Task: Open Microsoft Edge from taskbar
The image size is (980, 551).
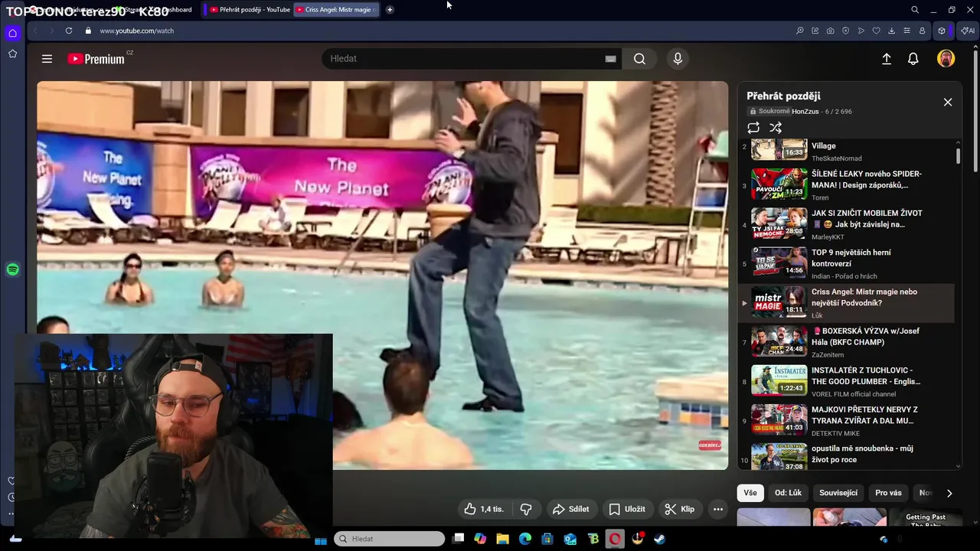Action: point(525,539)
